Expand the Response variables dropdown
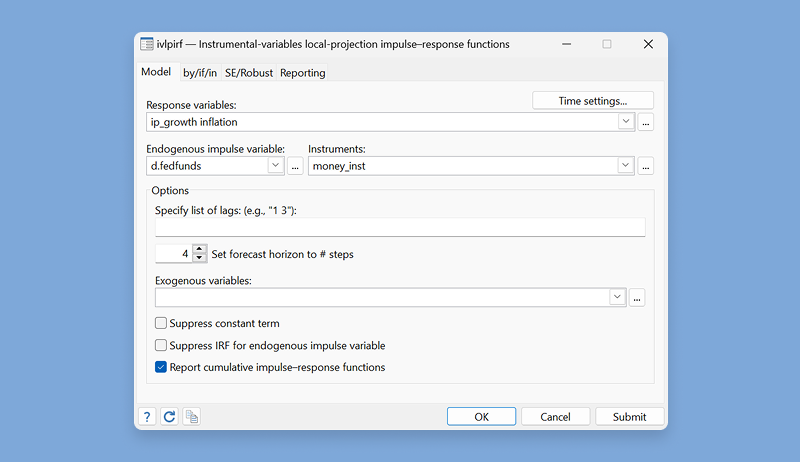800x462 pixels. click(626, 122)
